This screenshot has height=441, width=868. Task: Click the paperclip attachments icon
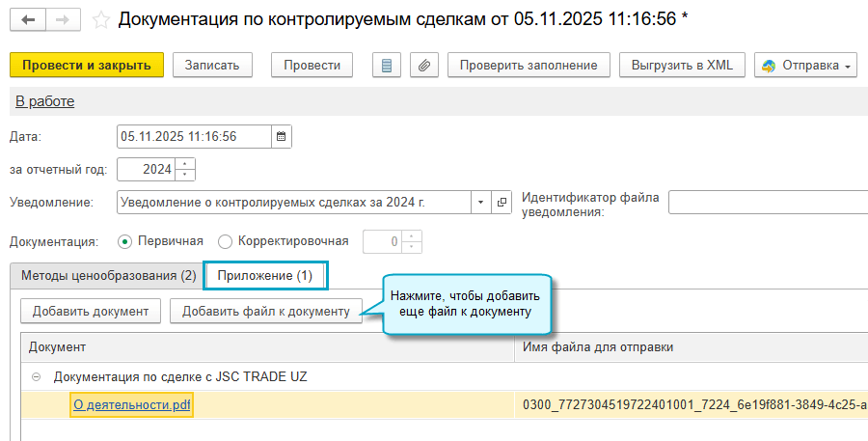tap(424, 66)
